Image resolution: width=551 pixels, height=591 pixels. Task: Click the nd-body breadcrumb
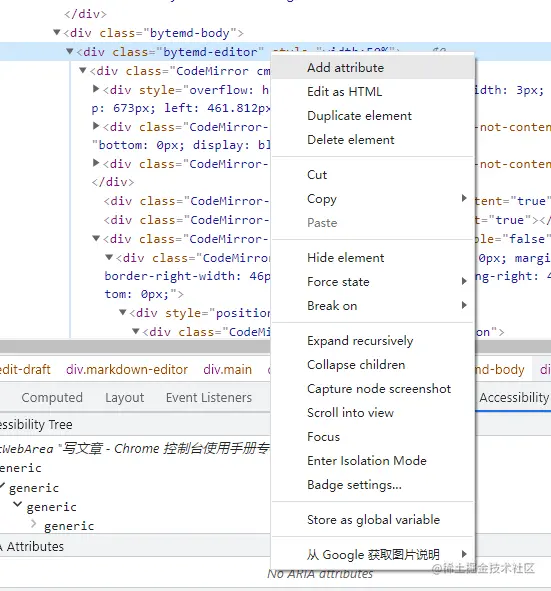click(500, 369)
